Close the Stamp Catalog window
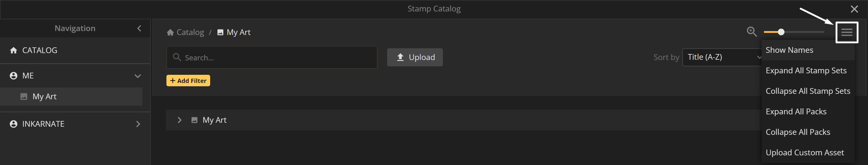 tap(854, 9)
